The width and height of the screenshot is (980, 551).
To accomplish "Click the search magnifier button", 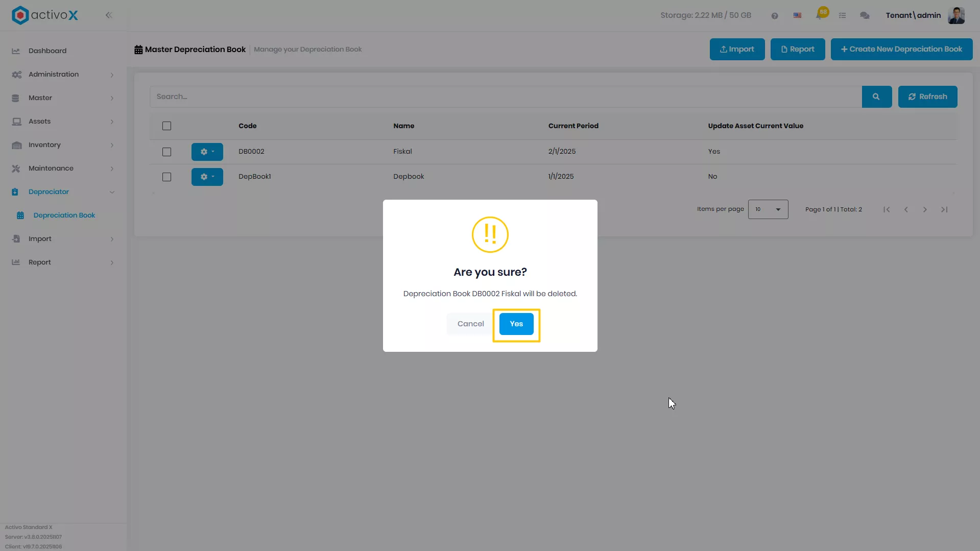I will pyautogui.click(x=876, y=97).
